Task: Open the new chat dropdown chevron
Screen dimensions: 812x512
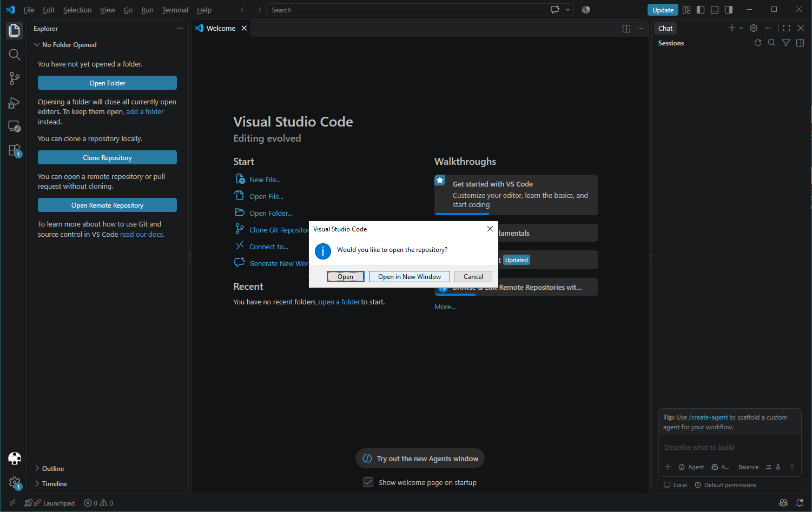Action: coord(741,28)
